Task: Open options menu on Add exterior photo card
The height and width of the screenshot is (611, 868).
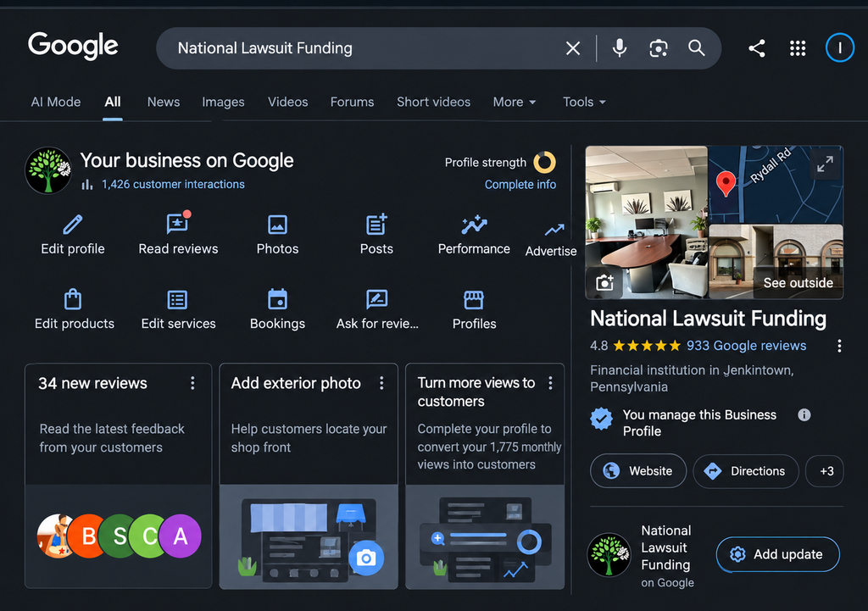Action: coord(381,383)
